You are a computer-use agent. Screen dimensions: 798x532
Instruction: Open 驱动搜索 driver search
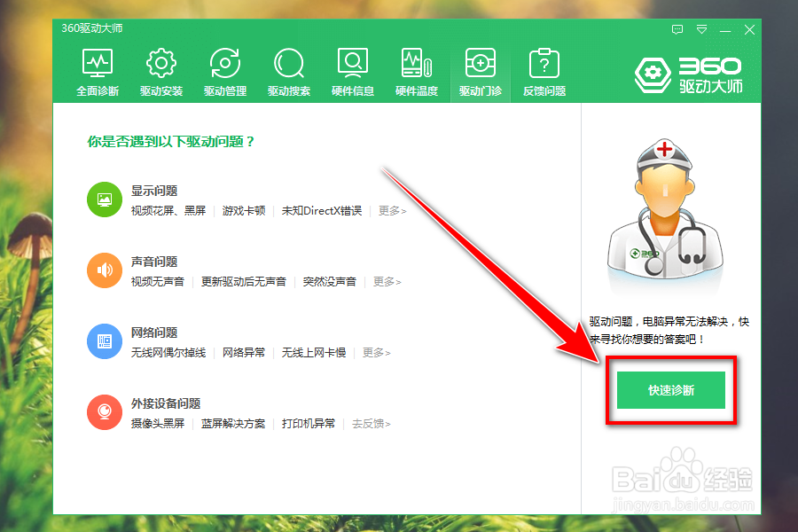click(289, 73)
